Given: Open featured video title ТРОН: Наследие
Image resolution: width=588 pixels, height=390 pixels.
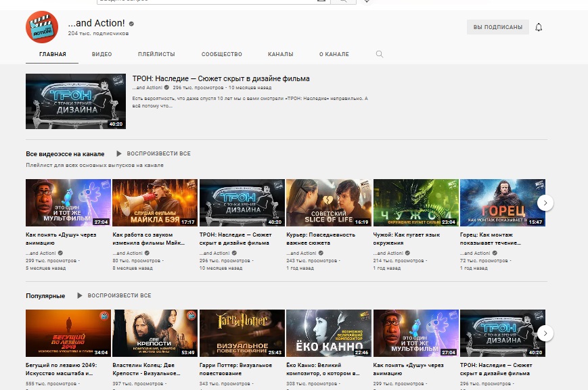Looking at the screenshot, I should [221, 78].
